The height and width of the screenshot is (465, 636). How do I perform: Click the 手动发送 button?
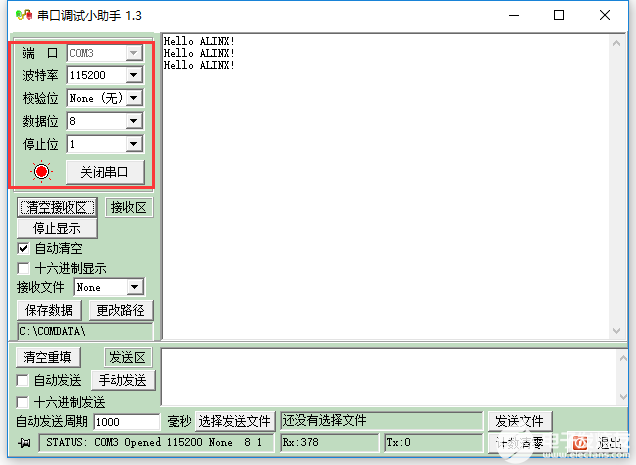(x=122, y=380)
